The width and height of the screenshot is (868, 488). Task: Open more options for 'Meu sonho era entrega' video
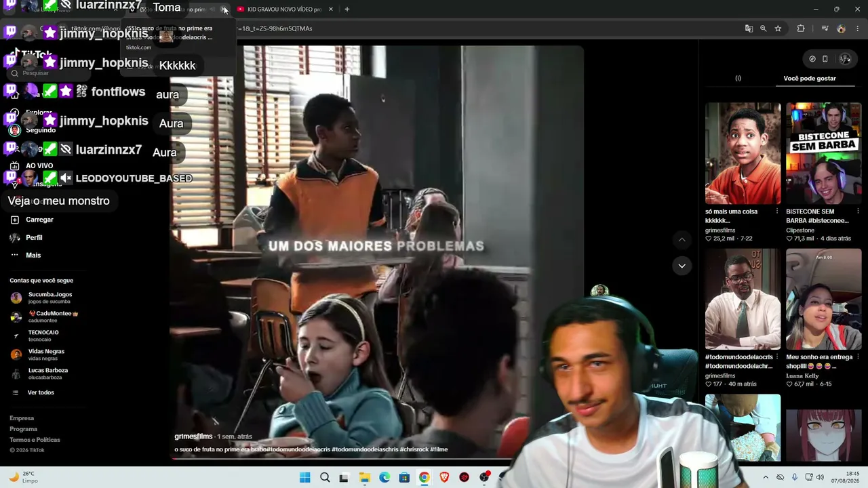tap(858, 357)
